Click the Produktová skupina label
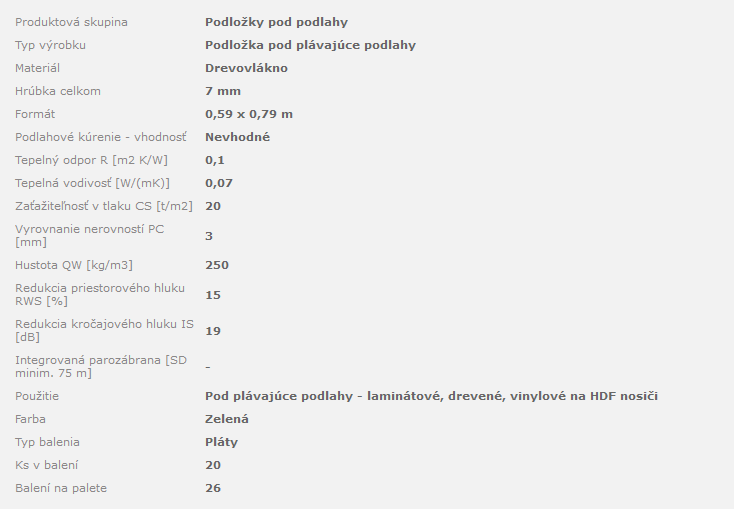The height and width of the screenshot is (509, 734). (71, 22)
